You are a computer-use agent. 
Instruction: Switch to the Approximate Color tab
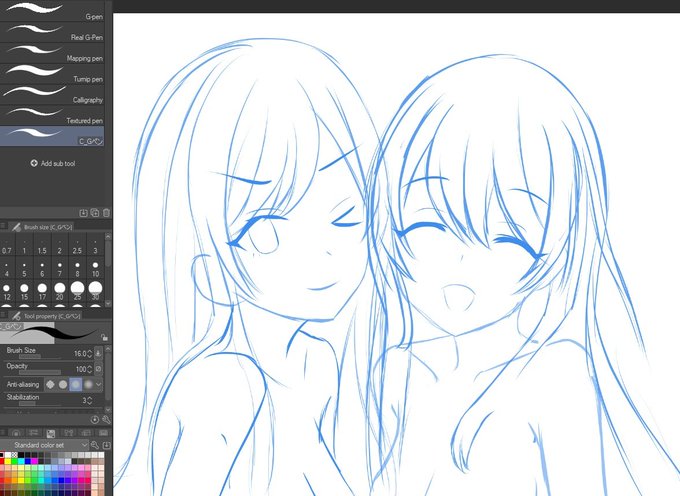point(86,433)
